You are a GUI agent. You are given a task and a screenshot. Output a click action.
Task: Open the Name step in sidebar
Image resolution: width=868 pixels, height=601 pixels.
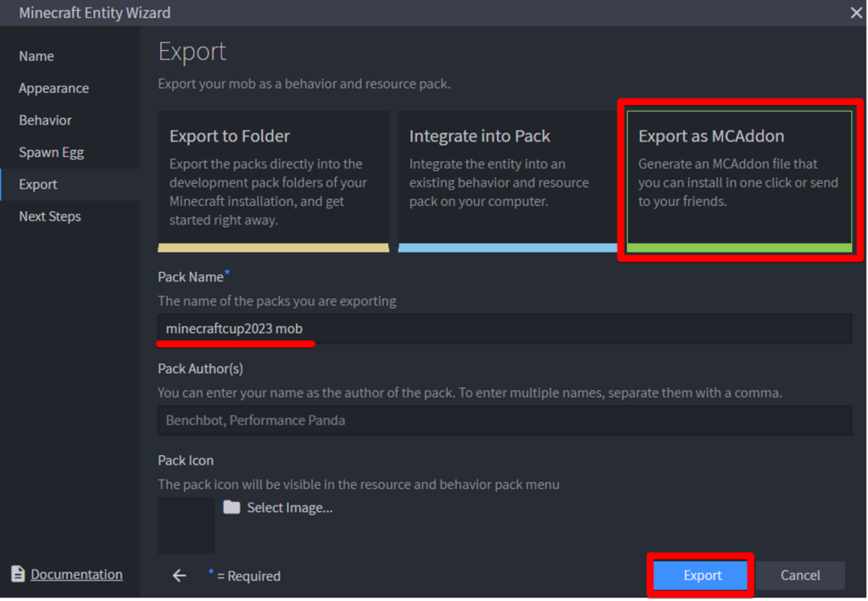coord(36,56)
